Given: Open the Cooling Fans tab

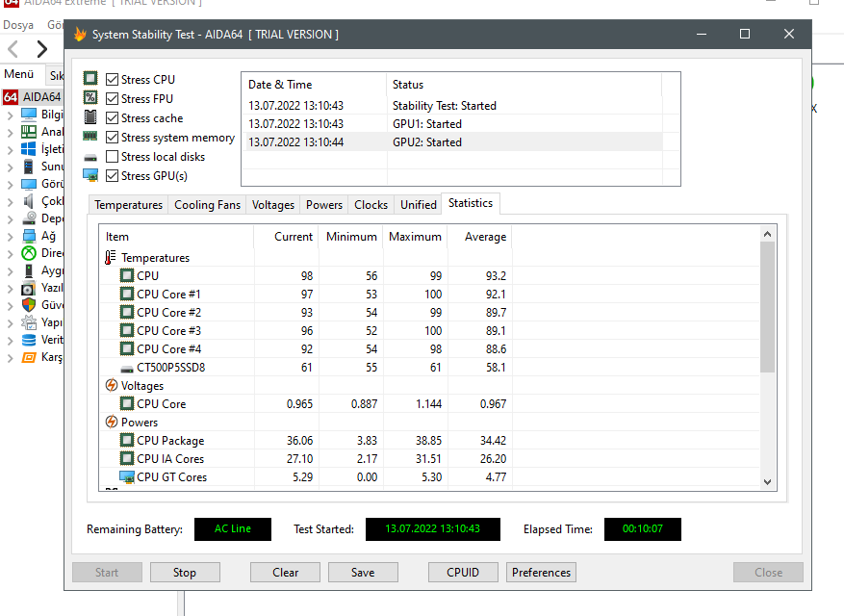Looking at the screenshot, I should (x=207, y=205).
